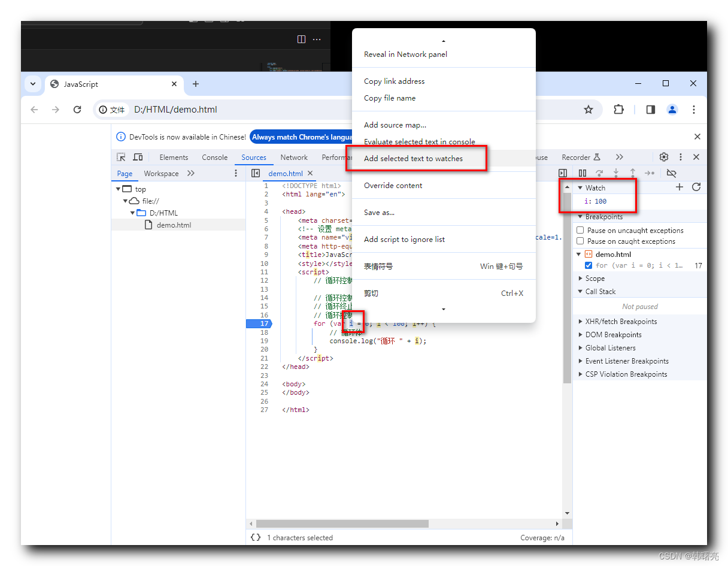Uncheck the line 17 for-loop breakpoint

tap(589, 265)
